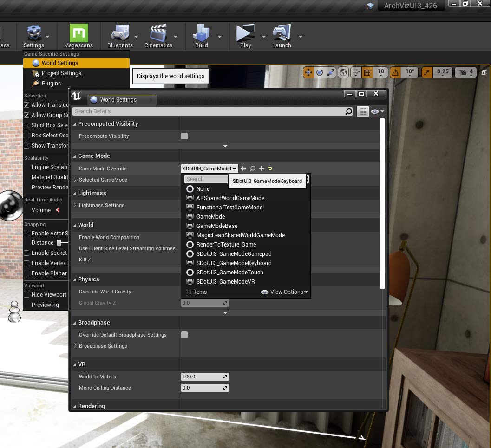The image size is (491, 448).
Task: Open the Blueprints toolbar button
Action: [x=120, y=36]
